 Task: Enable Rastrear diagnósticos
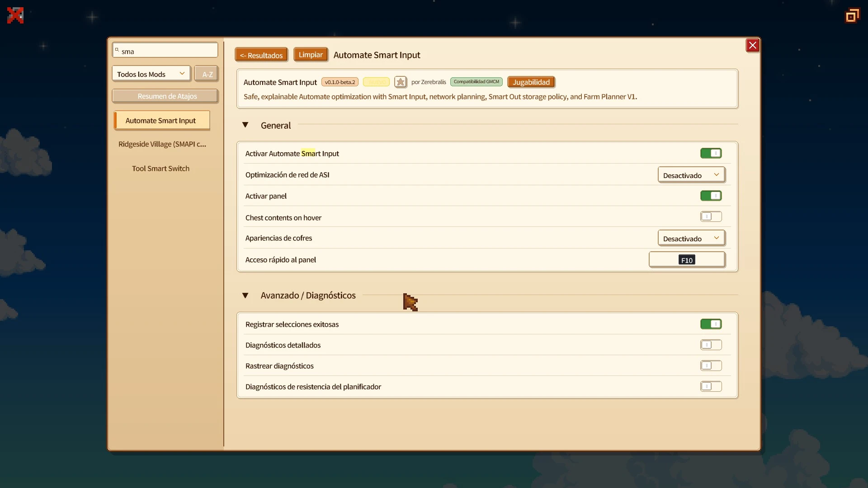coord(711,366)
